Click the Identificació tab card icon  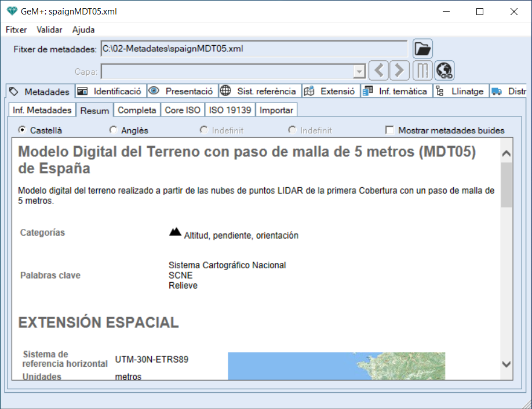coord(82,91)
